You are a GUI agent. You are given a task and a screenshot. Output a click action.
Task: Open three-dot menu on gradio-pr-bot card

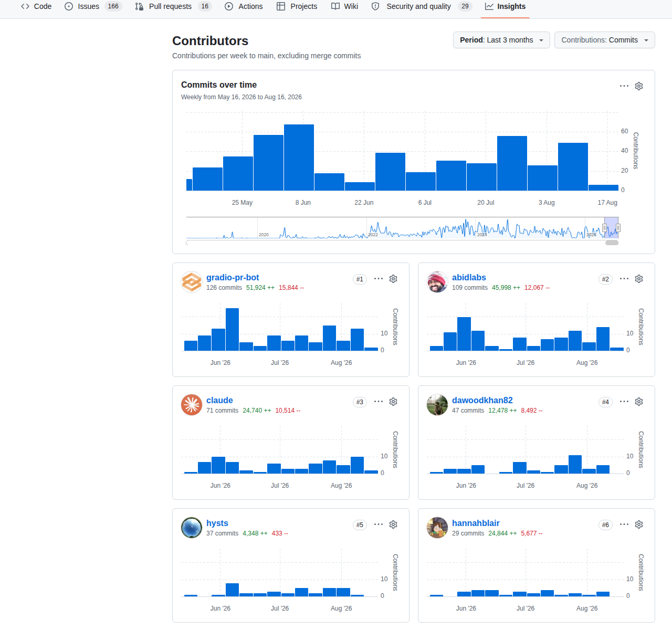(x=379, y=279)
